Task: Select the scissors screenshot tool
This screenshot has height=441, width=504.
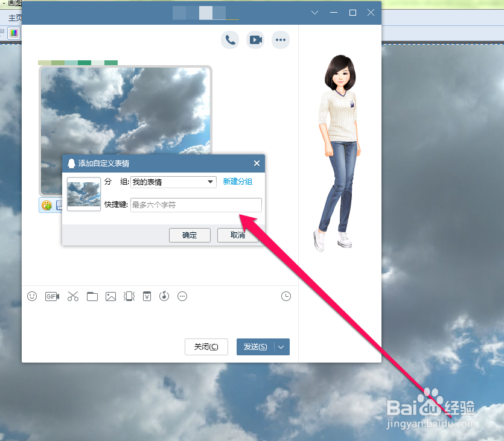Action: pos(73,296)
